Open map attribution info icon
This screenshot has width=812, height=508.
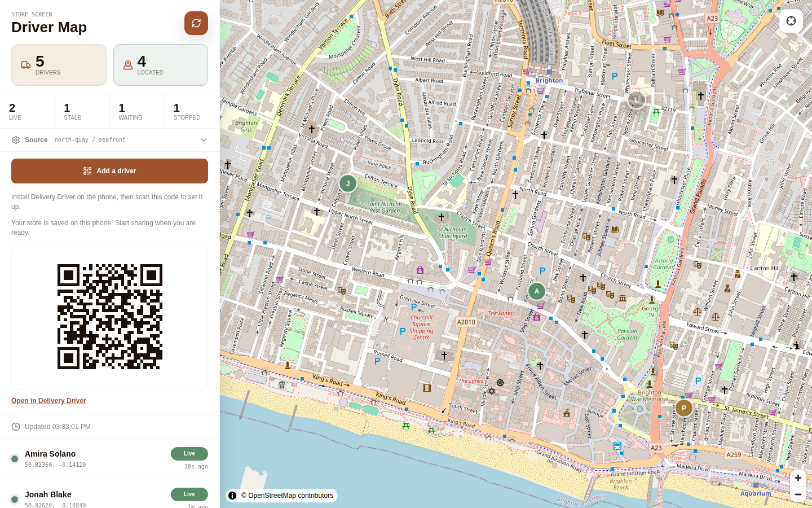[232, 496]
